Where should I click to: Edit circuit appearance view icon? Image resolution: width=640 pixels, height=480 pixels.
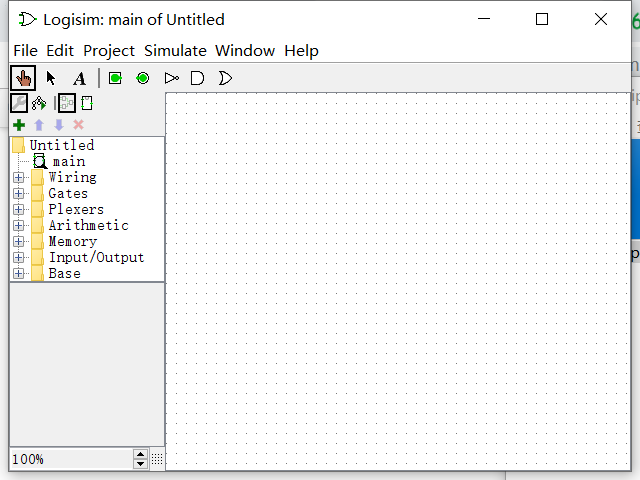click(x=87, y=103)
